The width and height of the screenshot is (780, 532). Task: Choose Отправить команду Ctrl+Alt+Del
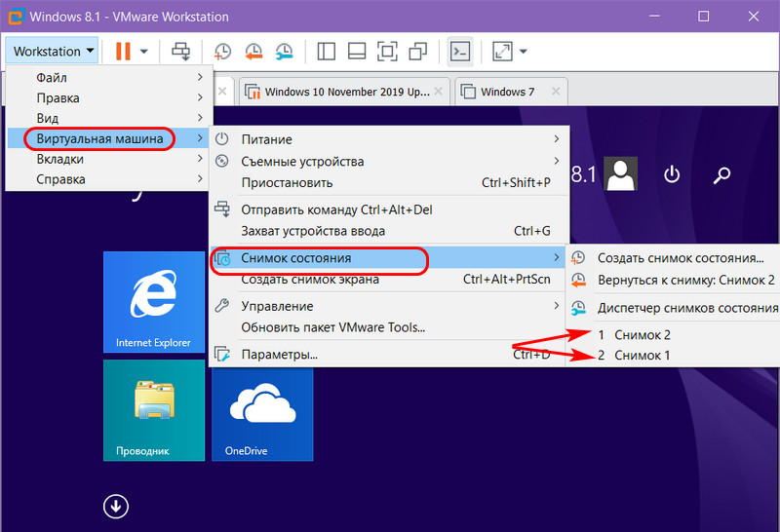(x=388, y=209)
